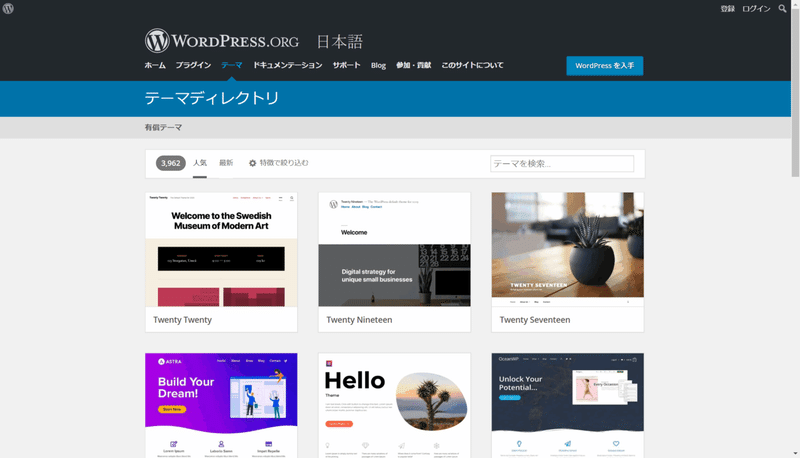This screenshot has height=458, width=800.
Task: Click the Twenty Nineteen theme name
Action: click(359, 320)
